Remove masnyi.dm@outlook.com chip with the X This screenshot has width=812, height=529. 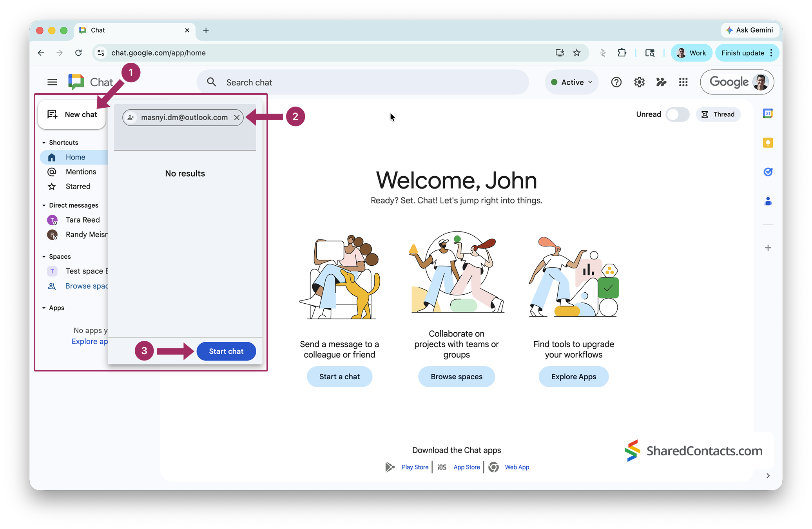(x=237, y=118)
